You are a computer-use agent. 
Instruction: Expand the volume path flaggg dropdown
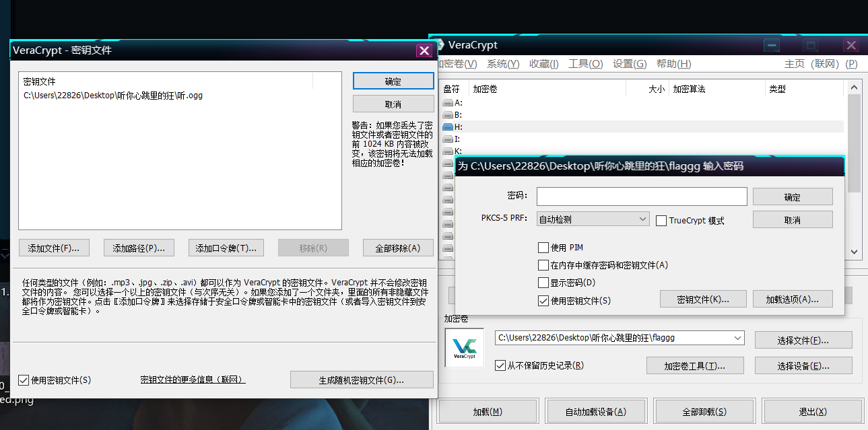coord(737,337)
